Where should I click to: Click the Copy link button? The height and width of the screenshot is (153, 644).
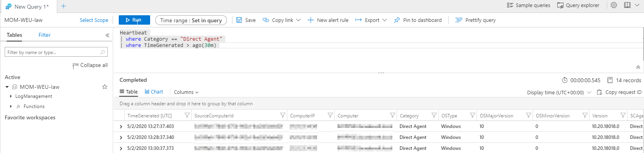pos(278,20)
